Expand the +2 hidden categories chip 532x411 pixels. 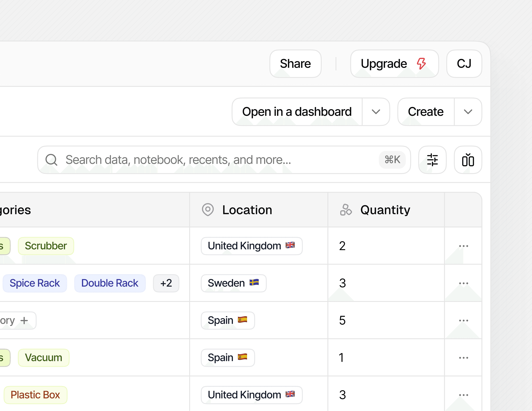tap(166, 283)
